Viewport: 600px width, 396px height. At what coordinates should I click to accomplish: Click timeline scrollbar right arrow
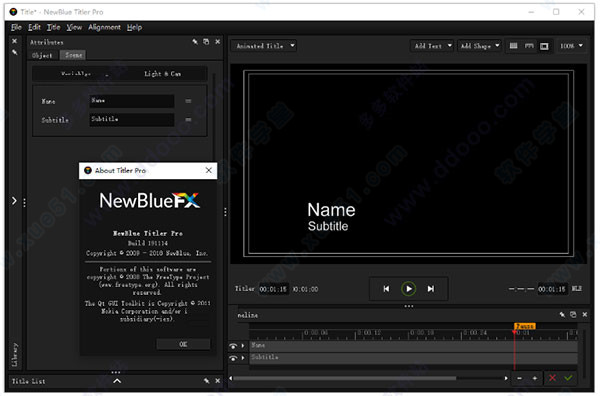pos(506,378)
